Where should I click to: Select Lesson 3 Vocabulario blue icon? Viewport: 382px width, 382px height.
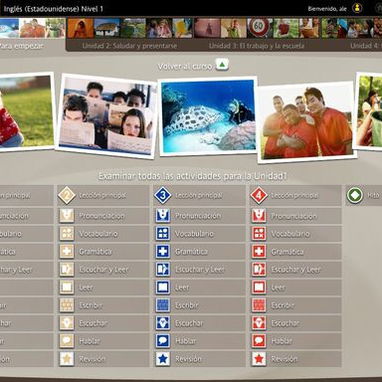click(x=163, y=234)
